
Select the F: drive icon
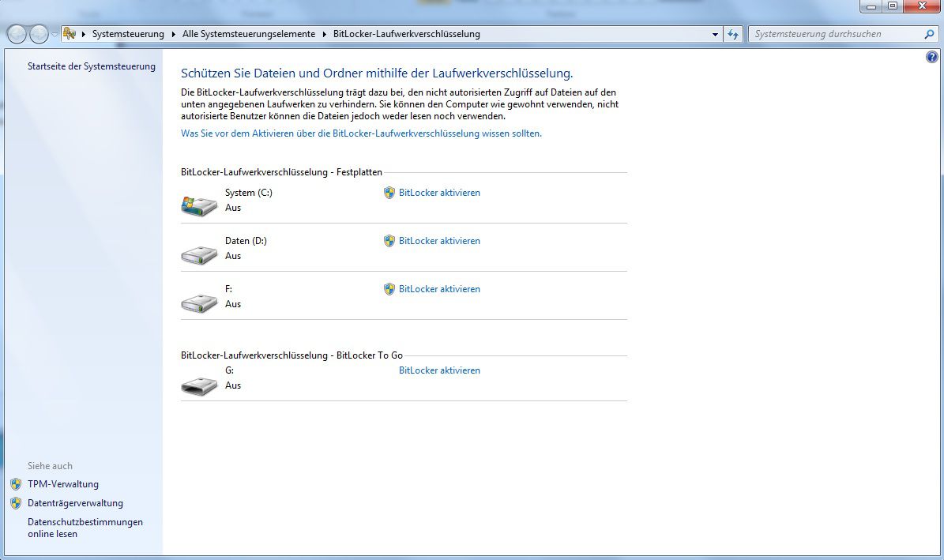click(198, 301)
